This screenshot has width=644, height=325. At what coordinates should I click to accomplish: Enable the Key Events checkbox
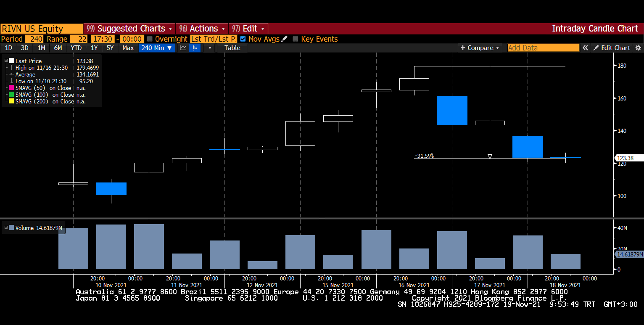click(296, 39)
